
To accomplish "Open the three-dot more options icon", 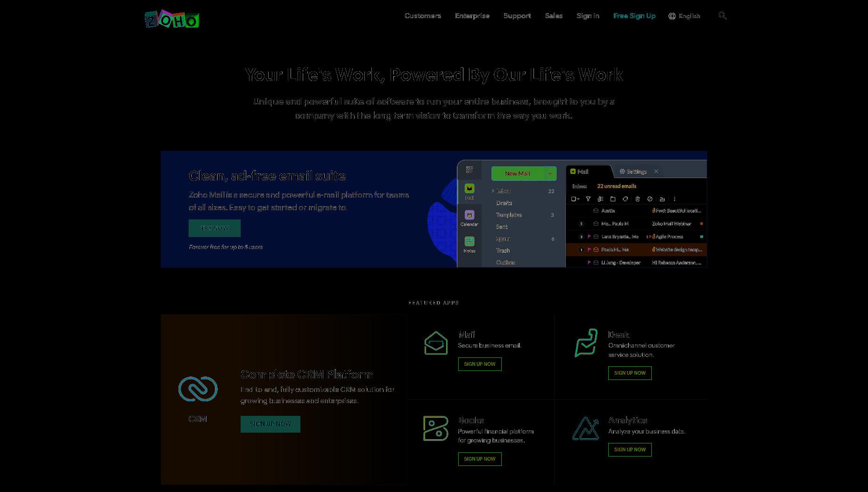I will (675, 199).
